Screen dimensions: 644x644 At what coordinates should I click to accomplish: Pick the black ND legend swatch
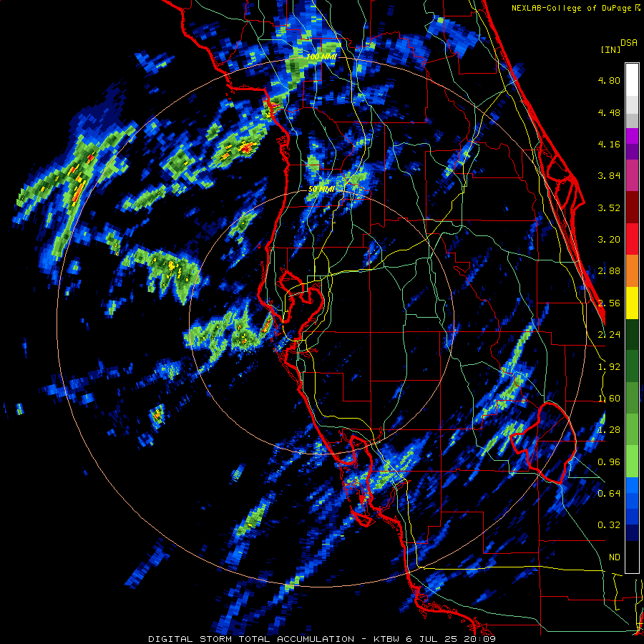(632, 557)
